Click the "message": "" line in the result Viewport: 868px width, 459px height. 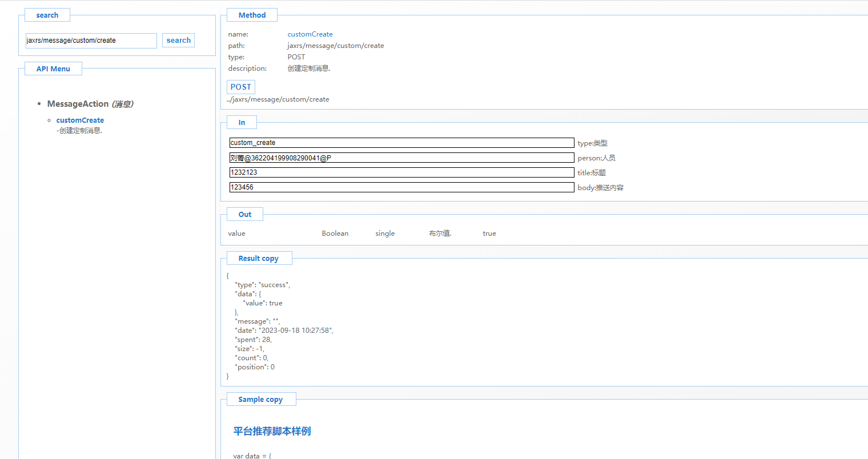point(258,321)
